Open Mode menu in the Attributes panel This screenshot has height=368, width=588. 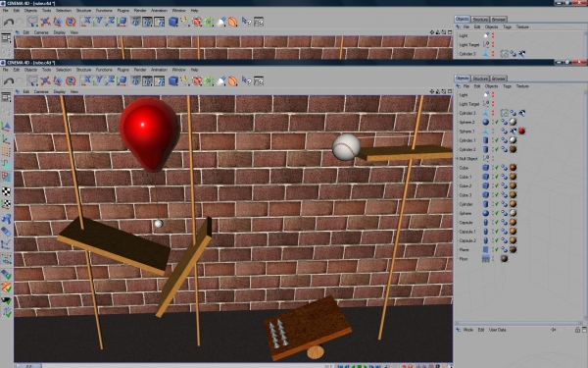[468, 330]
